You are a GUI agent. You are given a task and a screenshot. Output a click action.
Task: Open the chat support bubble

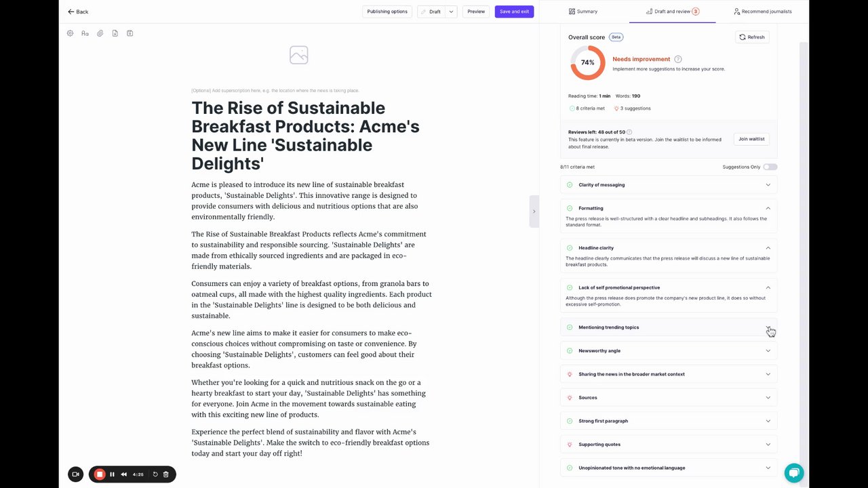pos(794,472)
